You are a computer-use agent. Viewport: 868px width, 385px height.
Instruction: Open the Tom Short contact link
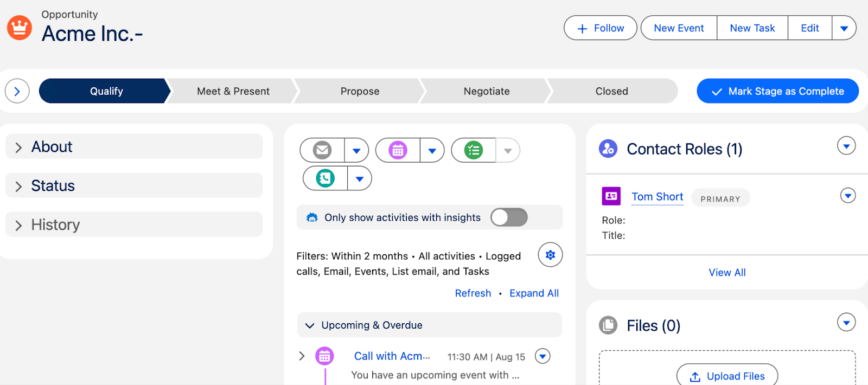pyautogui.click(x=657, y=197)
